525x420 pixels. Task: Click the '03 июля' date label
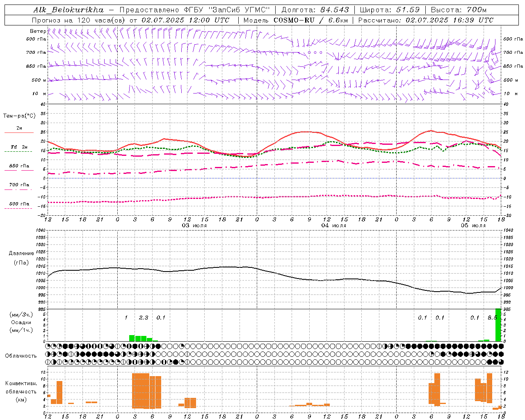point(194,226)
